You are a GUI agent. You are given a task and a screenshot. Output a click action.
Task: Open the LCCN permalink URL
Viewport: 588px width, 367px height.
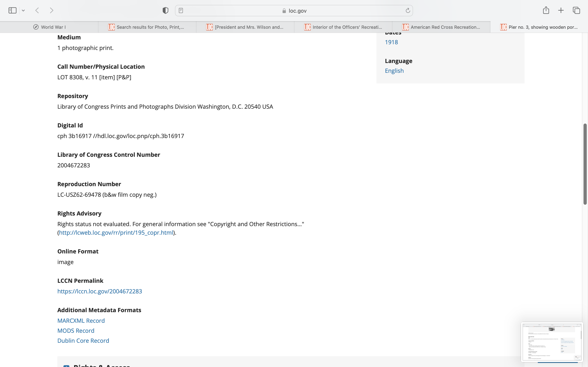click(100, 291)
